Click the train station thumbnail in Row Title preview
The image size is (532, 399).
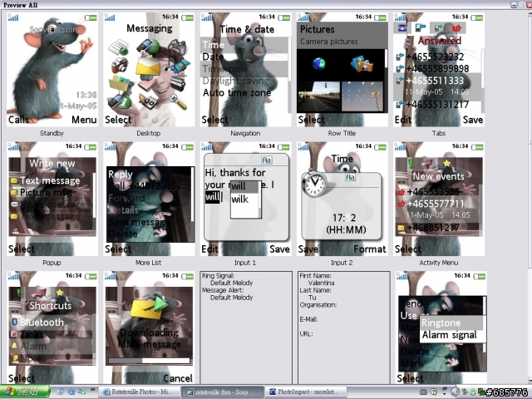[318, 96]
